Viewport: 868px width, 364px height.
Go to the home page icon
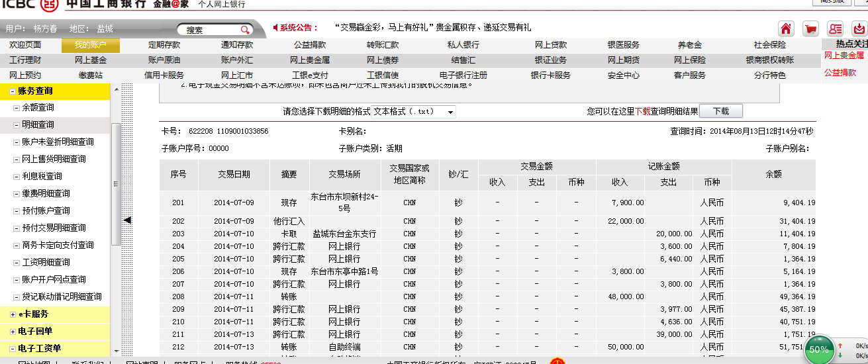coord(786,28)
